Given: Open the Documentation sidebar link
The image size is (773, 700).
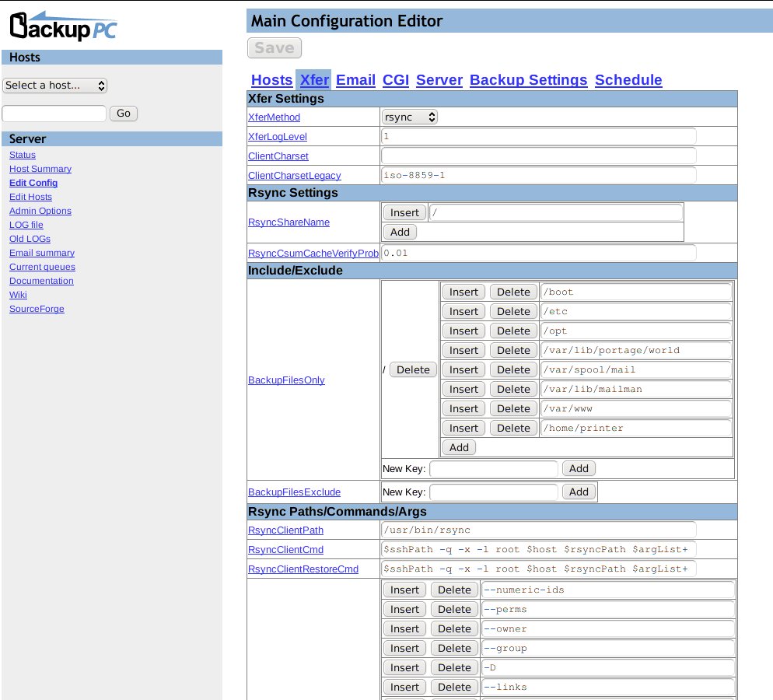Looking at the screenshot, I should [41, 281].
